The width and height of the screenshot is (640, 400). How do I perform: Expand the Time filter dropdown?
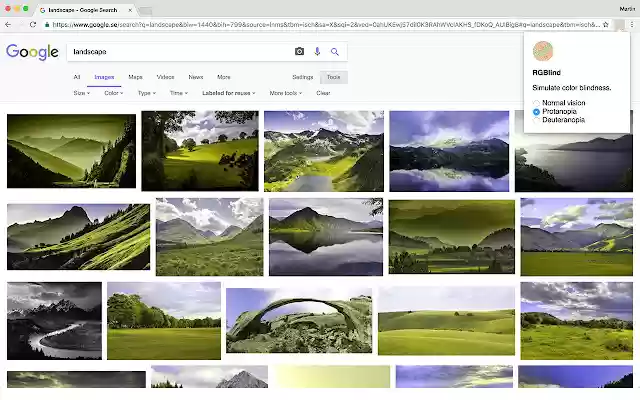179,93
